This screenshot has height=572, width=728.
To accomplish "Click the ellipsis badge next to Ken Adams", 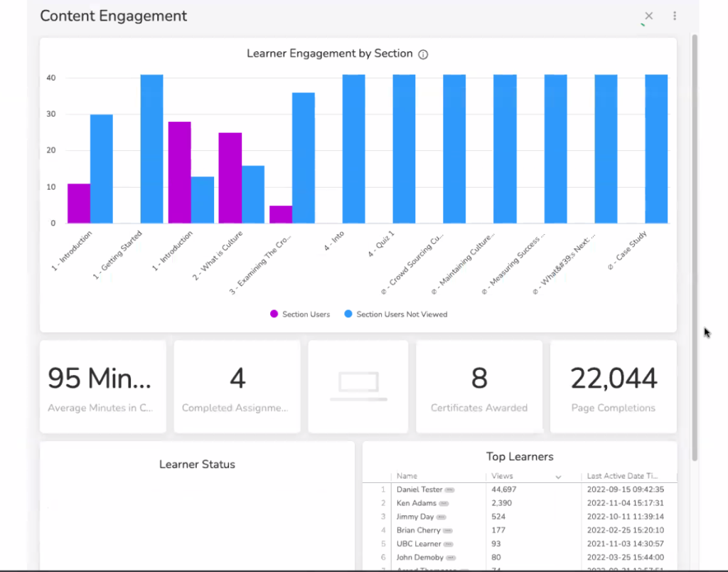I will [444, 504].
